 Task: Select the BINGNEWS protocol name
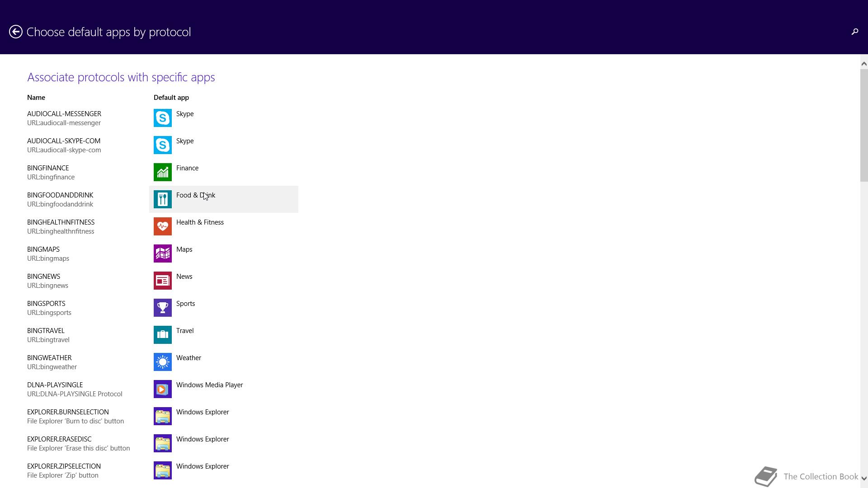[43, 277]
